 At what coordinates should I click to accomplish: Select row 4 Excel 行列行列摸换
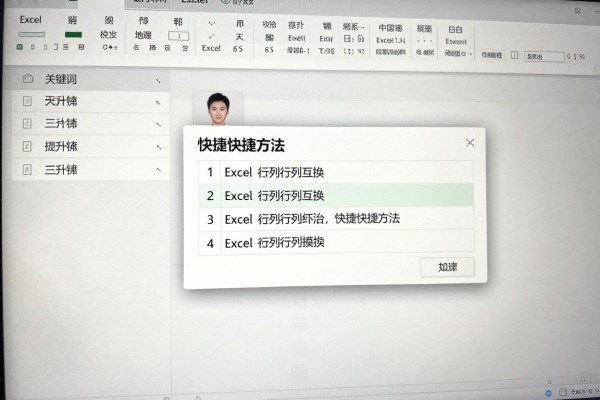(336, 243)
